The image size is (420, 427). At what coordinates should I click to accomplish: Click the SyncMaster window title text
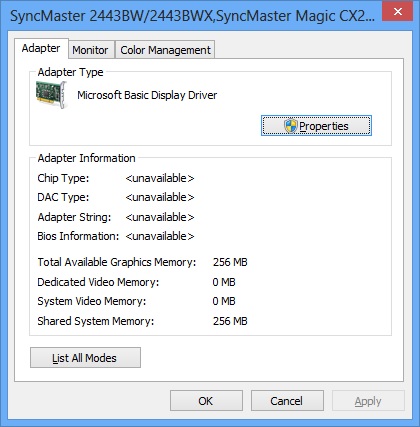(192, 16)
